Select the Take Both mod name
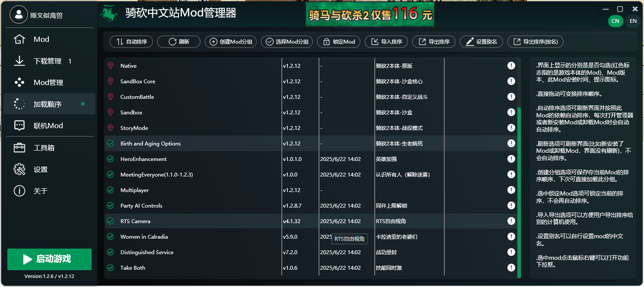Image resolution: width=644 pixels, height=287 pixels. tap(133, 268)
